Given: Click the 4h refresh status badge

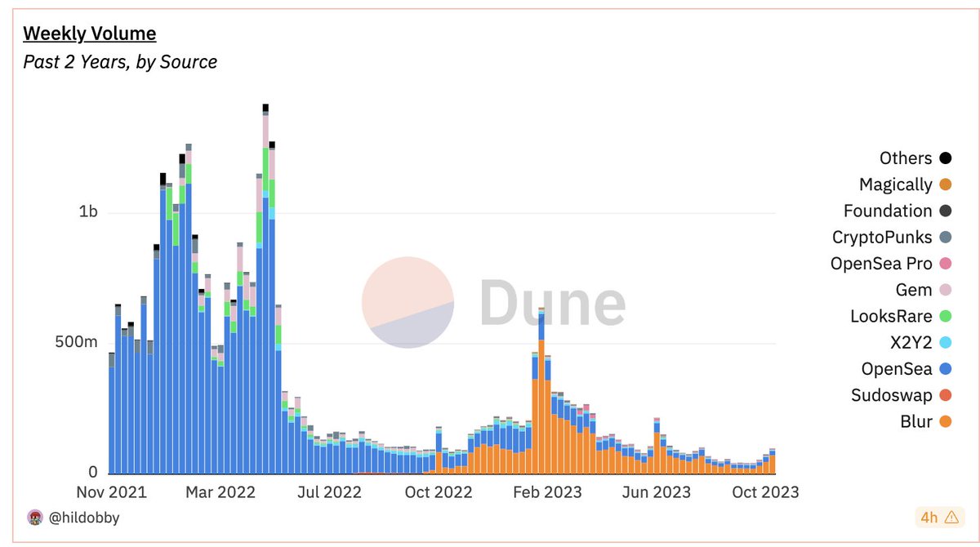Looking at the screenshot, I should coord(938,517).
